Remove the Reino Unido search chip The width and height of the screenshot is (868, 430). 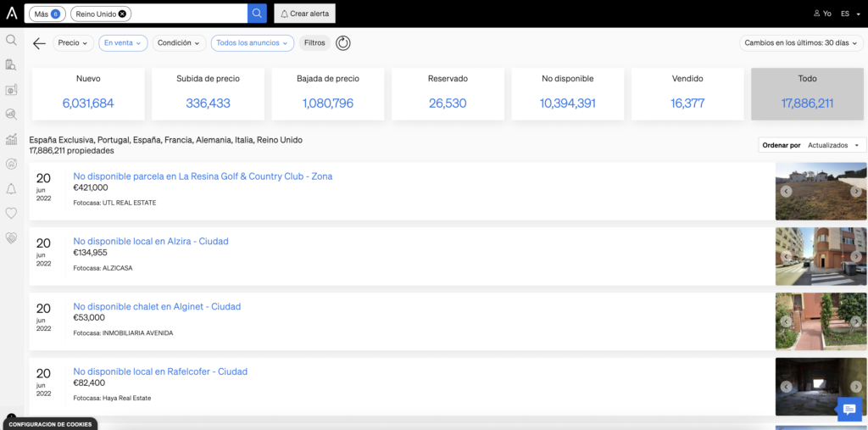point(122,14)
